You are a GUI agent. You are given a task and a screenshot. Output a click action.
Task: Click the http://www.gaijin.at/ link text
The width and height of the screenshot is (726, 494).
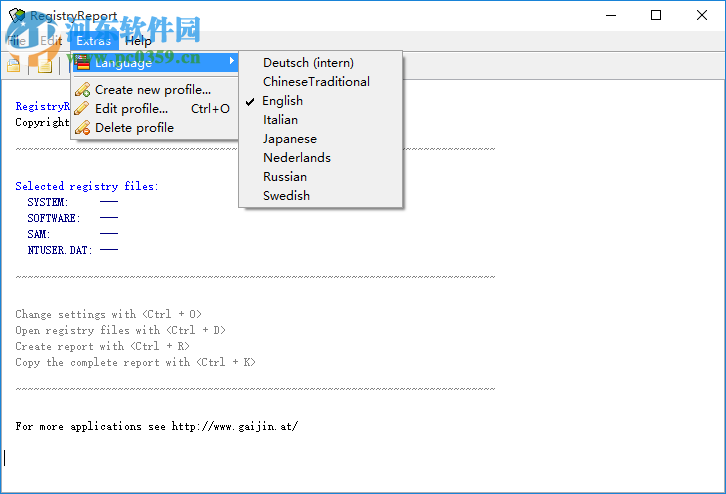235,426
